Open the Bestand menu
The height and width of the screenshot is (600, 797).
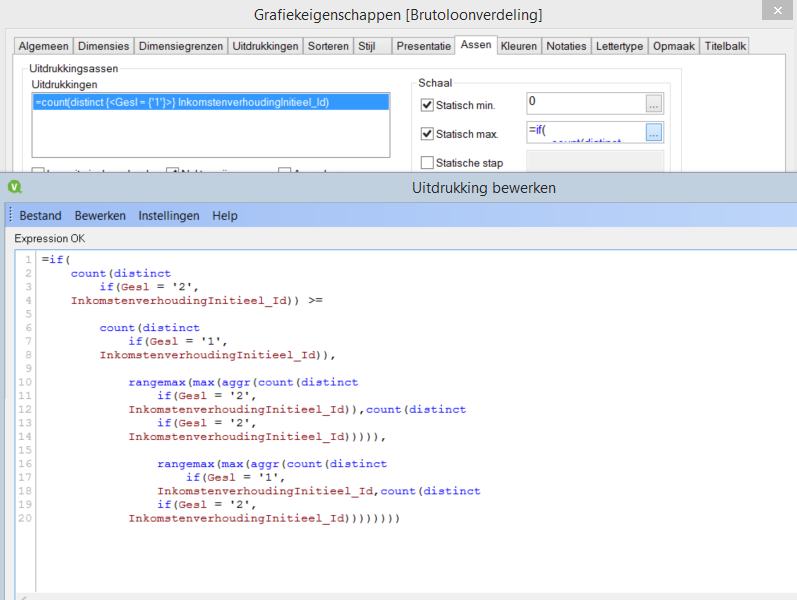click(x=40, y=215)
